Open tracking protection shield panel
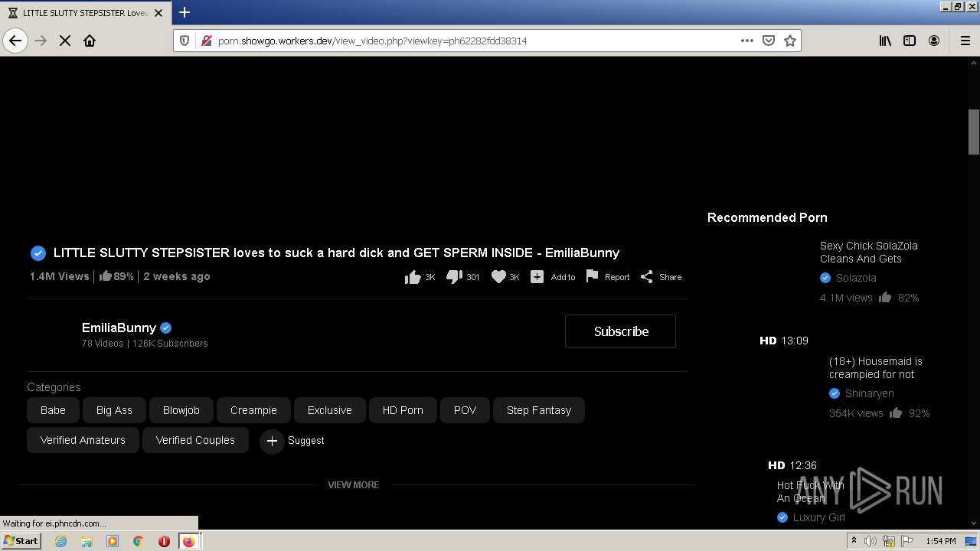980x551 pixels. point(185,41)
